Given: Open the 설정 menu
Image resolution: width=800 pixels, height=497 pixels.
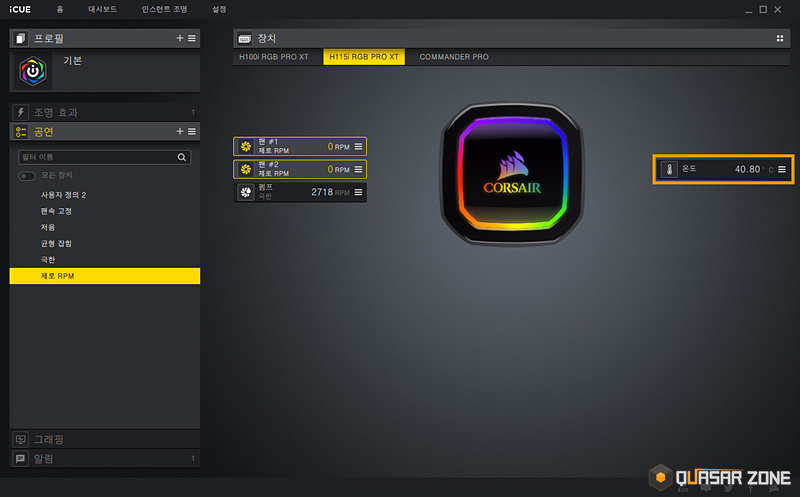Looking at the screenshot, I should point(219,9).
